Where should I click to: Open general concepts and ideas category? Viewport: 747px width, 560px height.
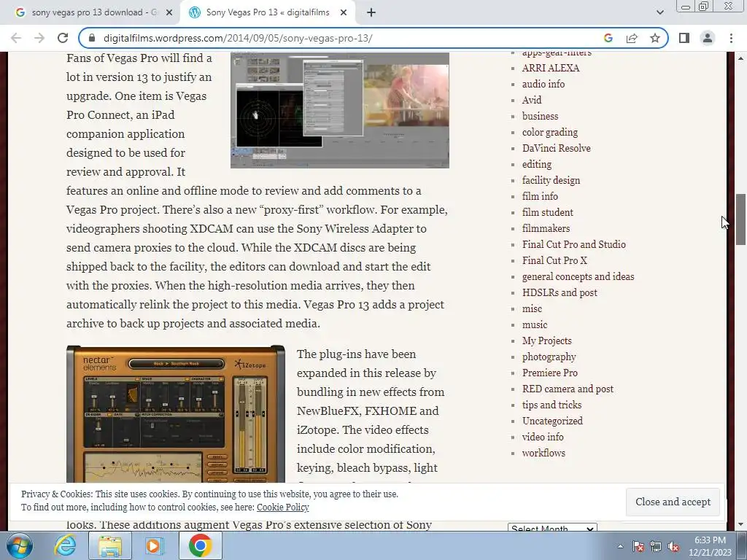578,276
